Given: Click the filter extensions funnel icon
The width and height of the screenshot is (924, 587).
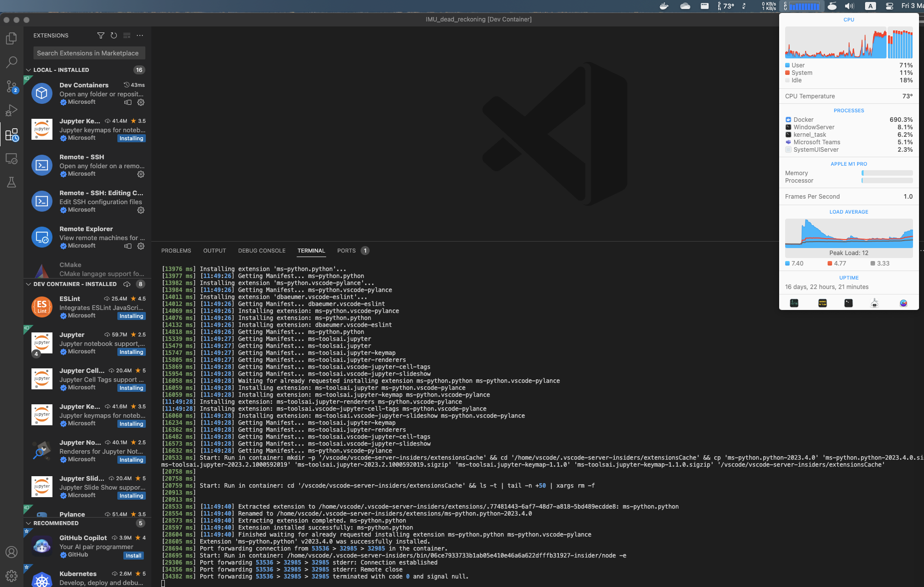Looking at the screenshot, I should tap(101, 35).
